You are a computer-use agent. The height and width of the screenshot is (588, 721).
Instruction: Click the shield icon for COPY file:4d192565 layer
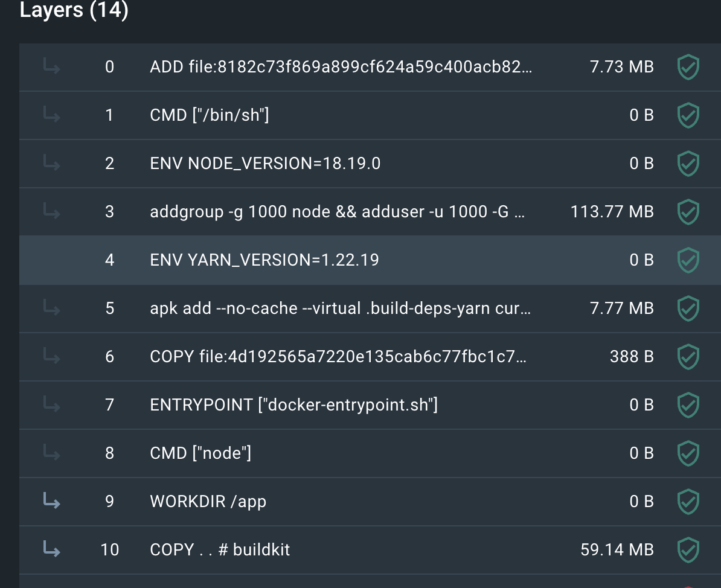[x=688, y=357]
